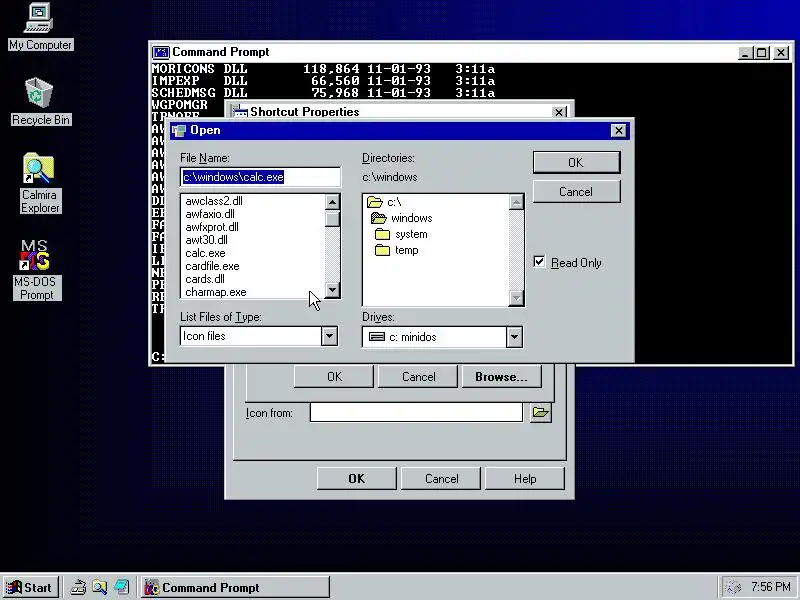The image size is (800, 600).
Task: Click OK in the Open dialog
Action: point(577,162)
